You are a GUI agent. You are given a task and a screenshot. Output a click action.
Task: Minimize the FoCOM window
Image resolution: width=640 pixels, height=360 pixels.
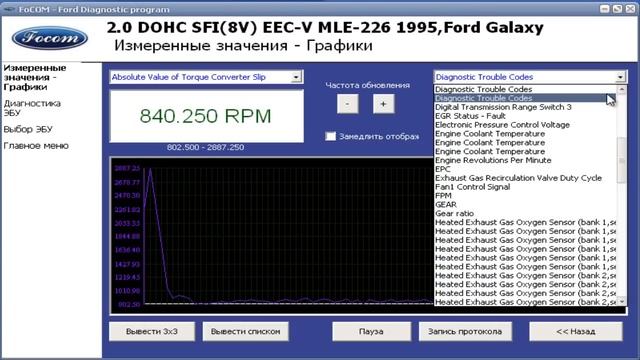[605, 9]
